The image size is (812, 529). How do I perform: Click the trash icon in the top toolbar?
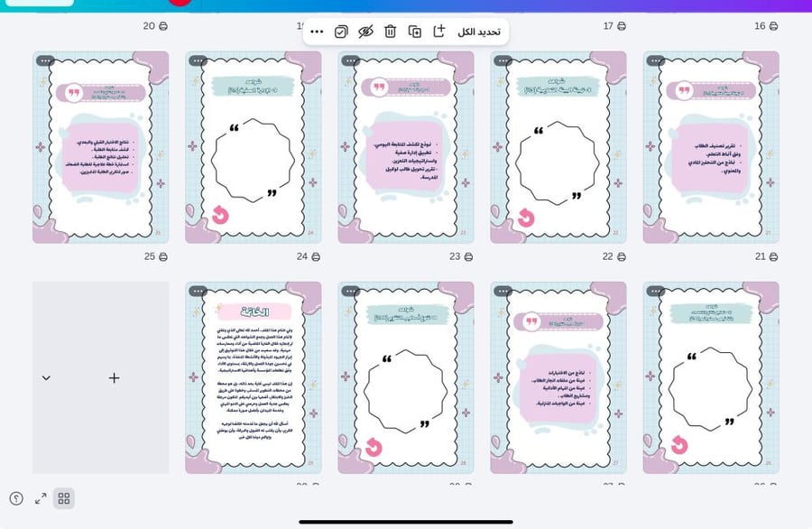[390, 32]
